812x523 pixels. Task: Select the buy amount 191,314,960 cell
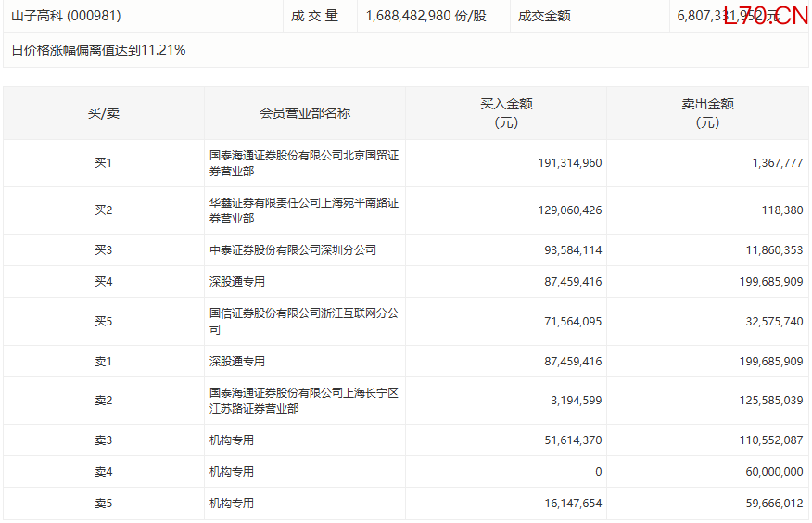coord(569,163)
